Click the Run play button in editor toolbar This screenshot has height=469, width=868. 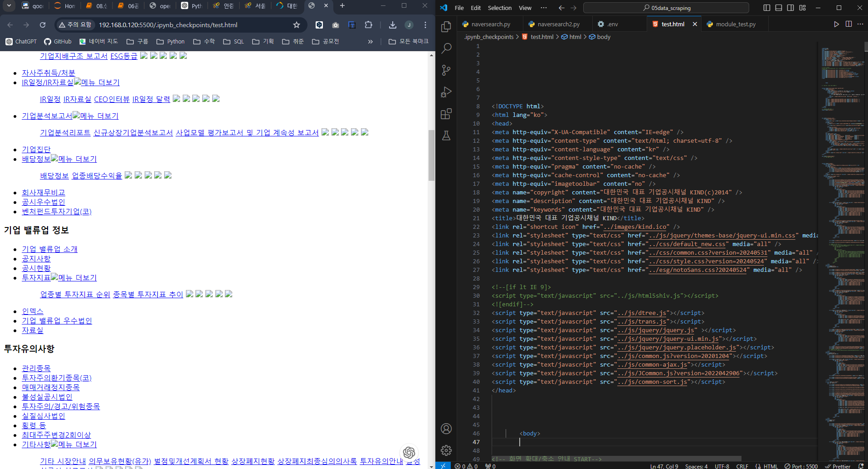tap(836, 24)
